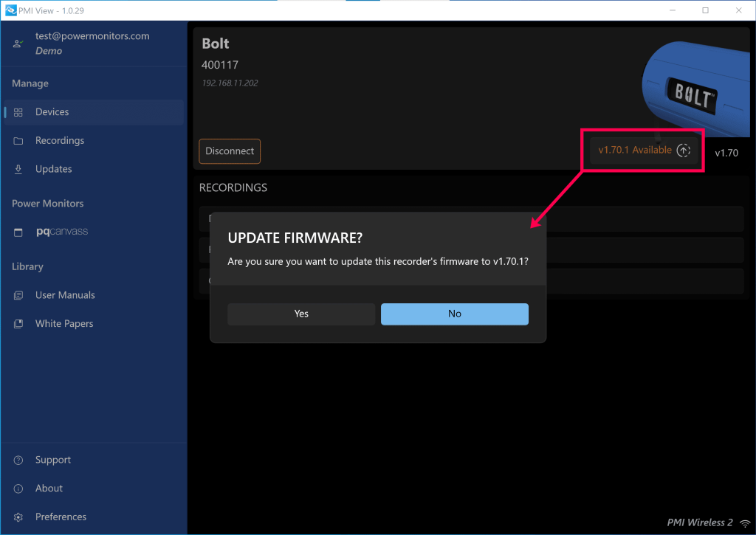Click the Support question mark icon

click(x=18, y=460)
